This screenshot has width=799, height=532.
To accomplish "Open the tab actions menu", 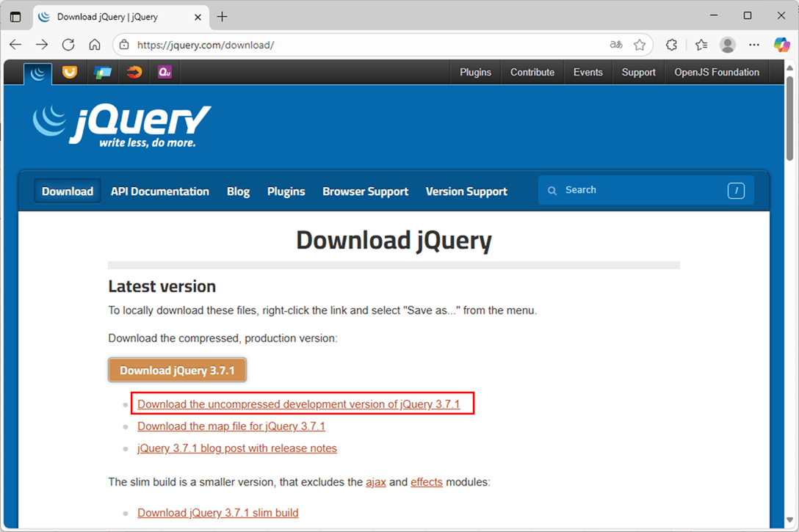I will point(15,16).
